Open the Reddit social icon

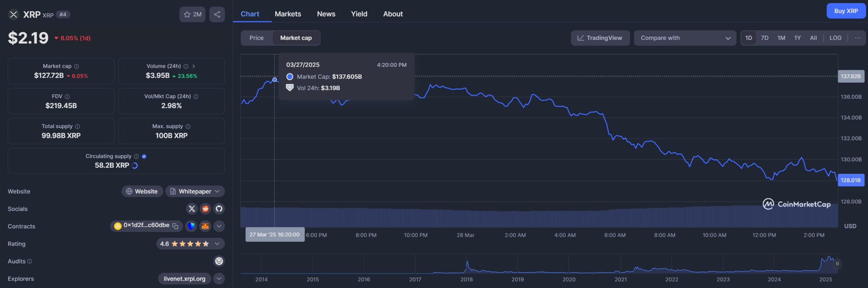coord(205,209)
